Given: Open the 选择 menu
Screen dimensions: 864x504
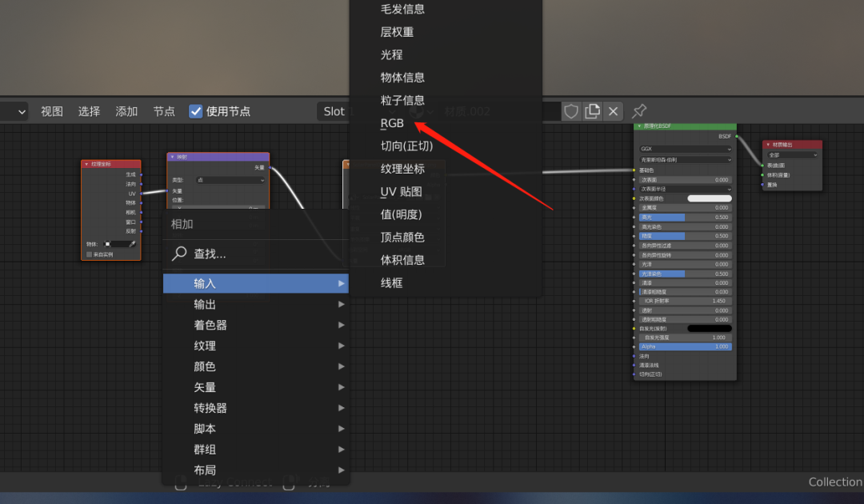Looking at the screenshot, I should pyautogui.click(x=90, y=111).
